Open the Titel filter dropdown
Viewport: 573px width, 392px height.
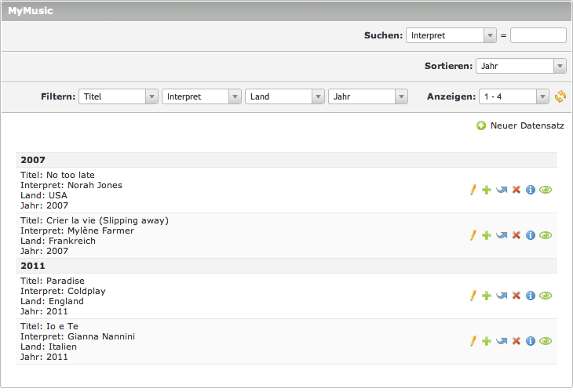pyautogui.click(x=119, y=96)
